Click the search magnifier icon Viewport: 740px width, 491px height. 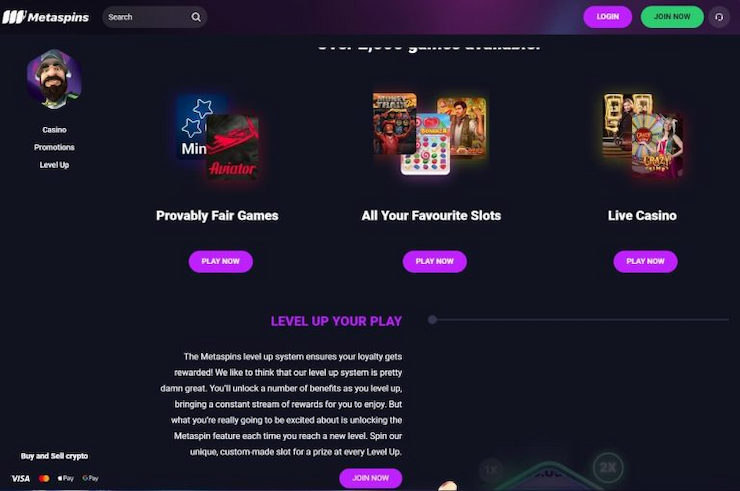[x=196, y=17]
